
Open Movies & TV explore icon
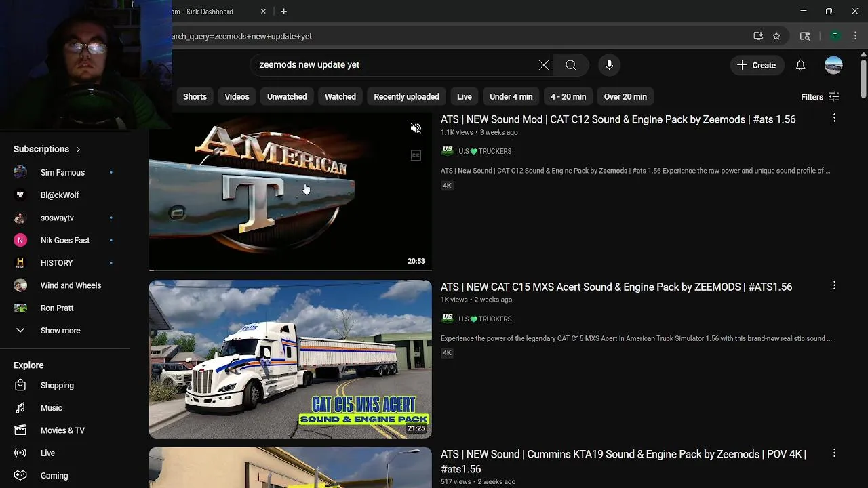click(20, 430)
